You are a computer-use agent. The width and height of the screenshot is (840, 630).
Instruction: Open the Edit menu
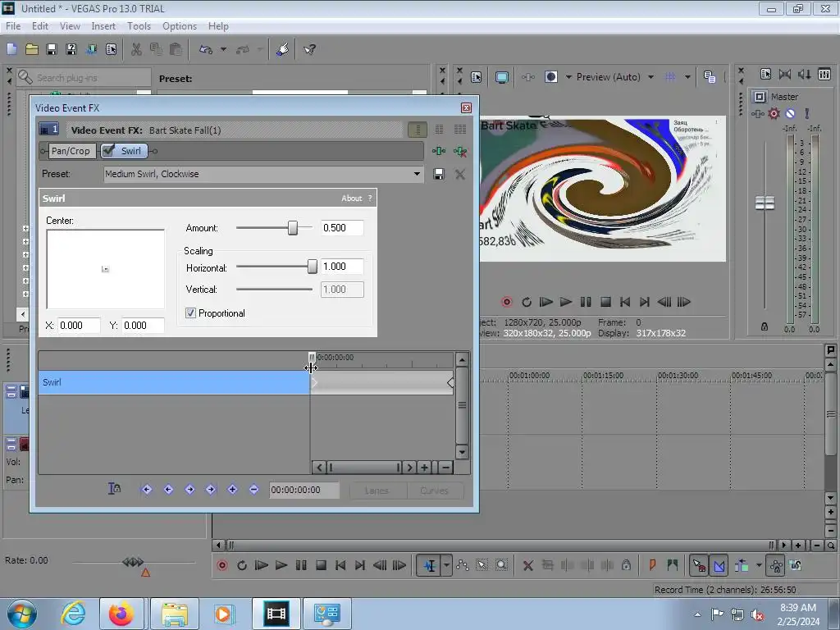pyautogui.click(x=39, y=25)
